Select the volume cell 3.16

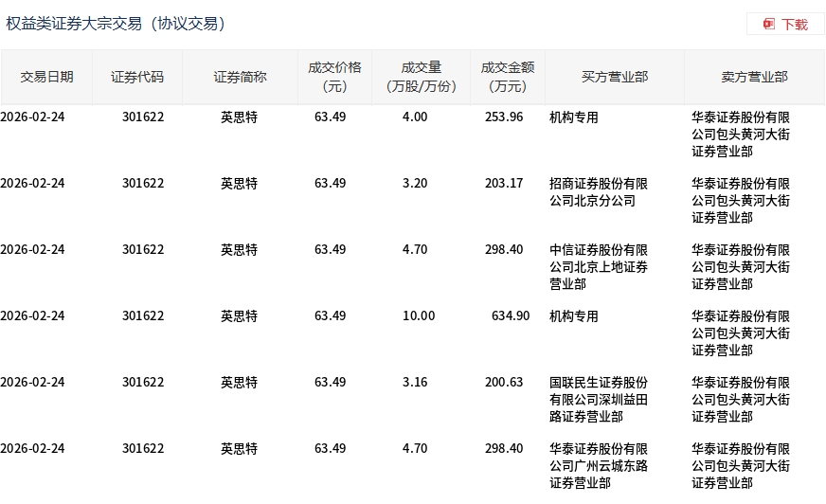click(x=415, y=383)
